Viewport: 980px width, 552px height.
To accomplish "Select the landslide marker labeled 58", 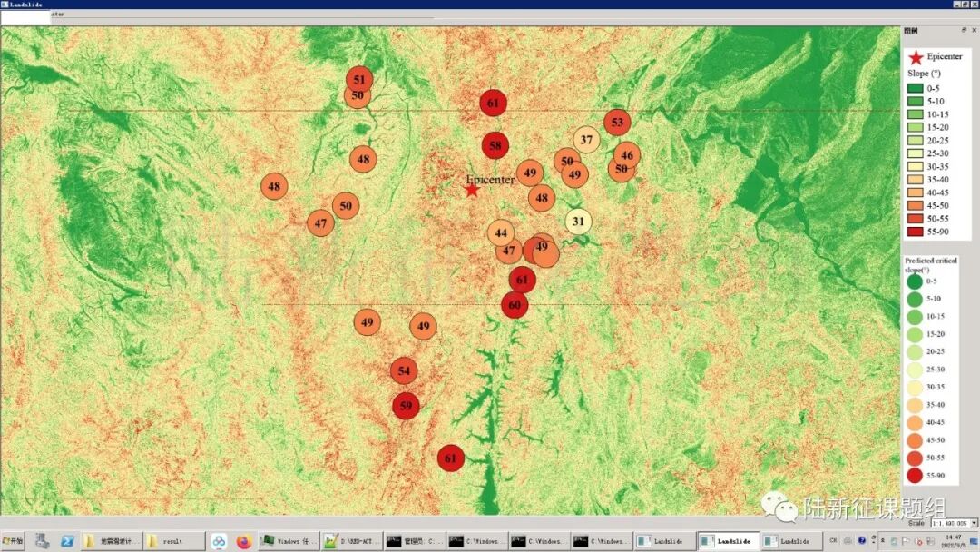I will (495, 145).
